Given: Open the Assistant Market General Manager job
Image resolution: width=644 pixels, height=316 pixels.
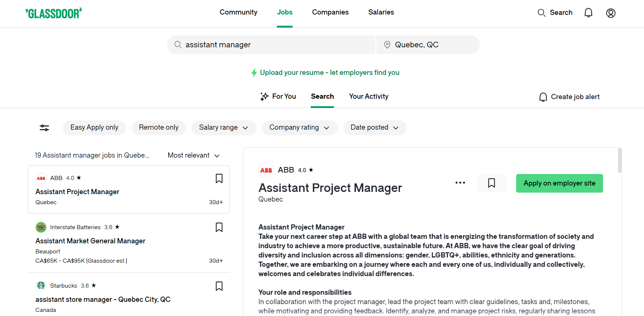Looking at the screenshot, I should point(90,241).
